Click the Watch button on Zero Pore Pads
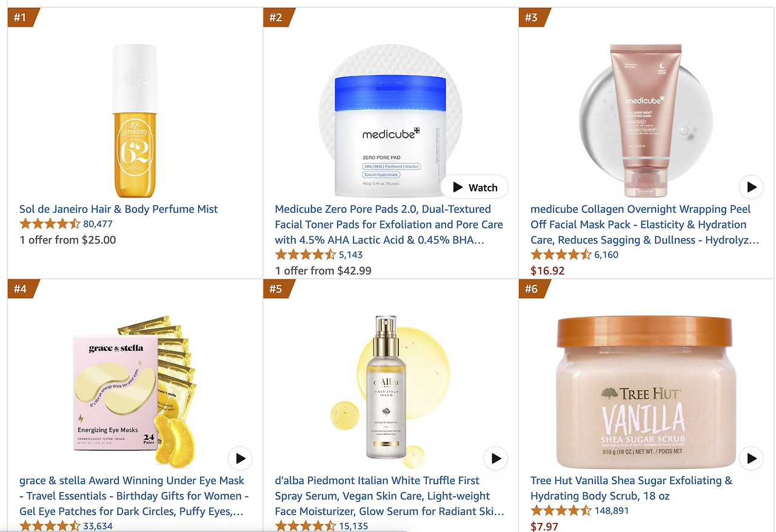The width and height of the screenshot is (776, 532). click(475, 187)
